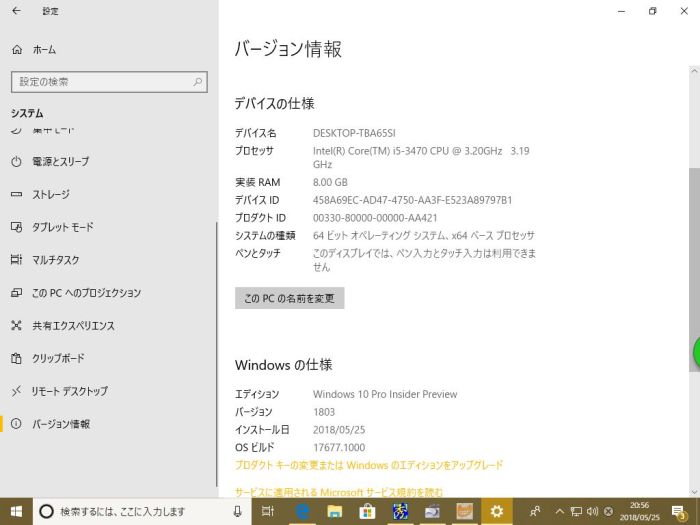
Task: Open the product key change or edition upgrade link
Action: click(x=369, y=465)
